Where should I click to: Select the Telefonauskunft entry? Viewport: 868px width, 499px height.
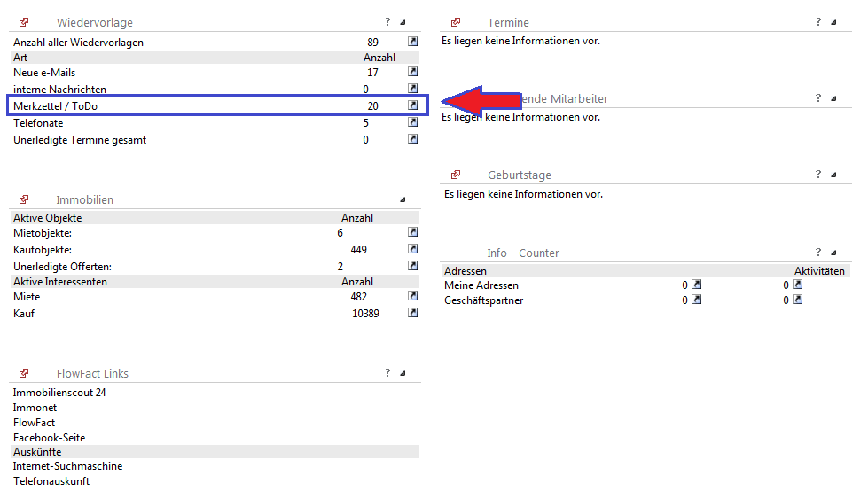coord(51,481)
